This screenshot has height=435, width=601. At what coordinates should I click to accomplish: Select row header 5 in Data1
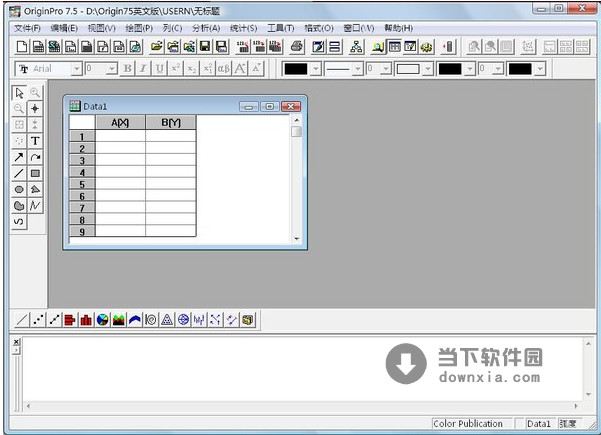(82, 184)
